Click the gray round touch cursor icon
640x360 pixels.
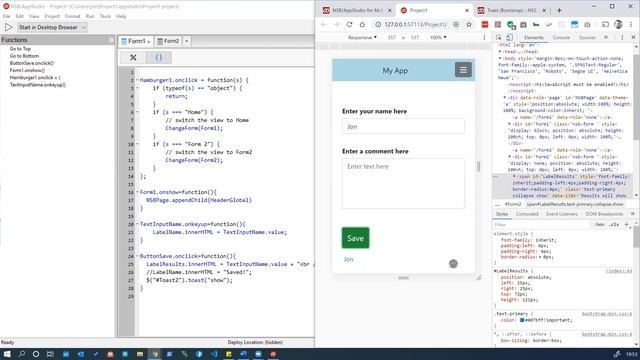(x=453, y=264)
